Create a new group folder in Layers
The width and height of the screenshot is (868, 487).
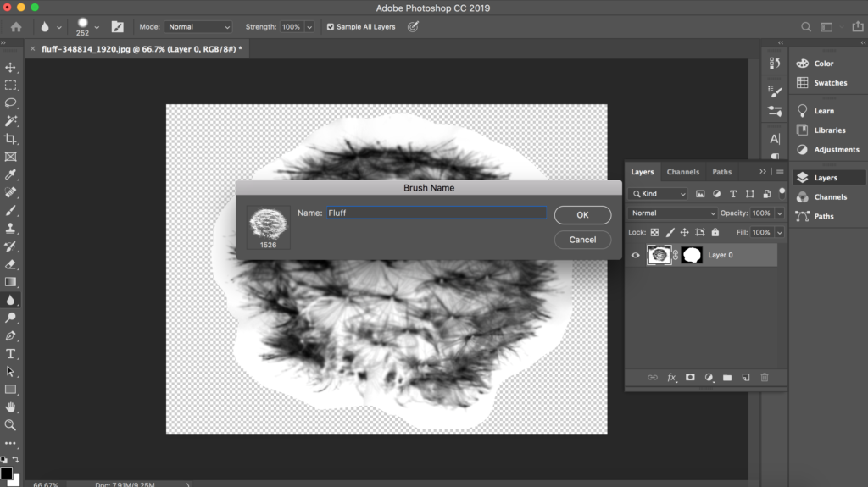point(727,378)
